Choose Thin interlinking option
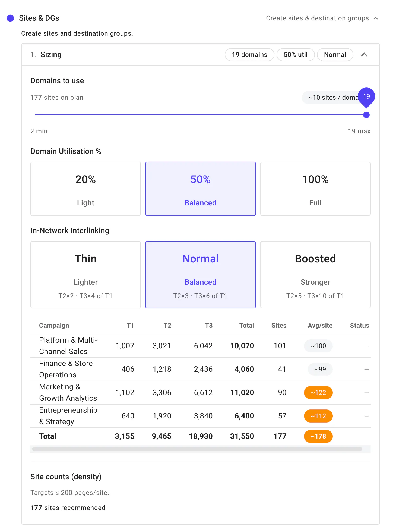The image size is (393, 532). [x=85, y=275]
